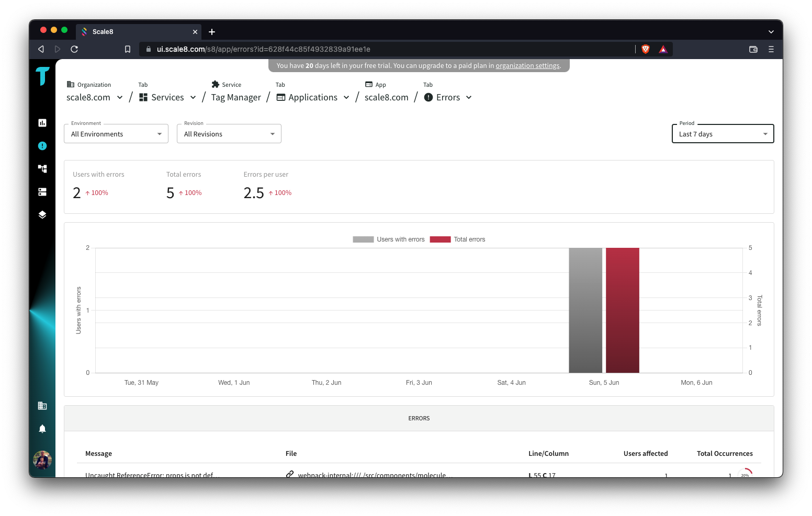Open the organization building icon in sidebar
The width and height of the screenshot is (812, 516).
(42, 406)
